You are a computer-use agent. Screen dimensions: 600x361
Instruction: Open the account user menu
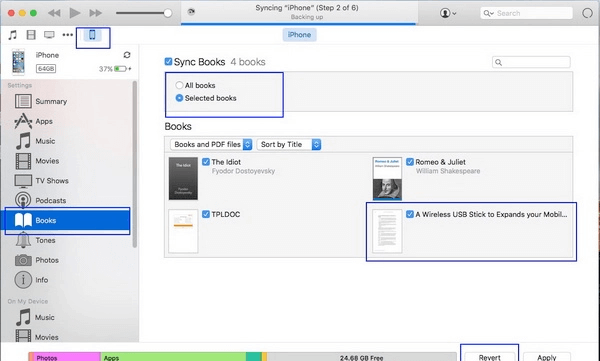(x=448, y=13)
